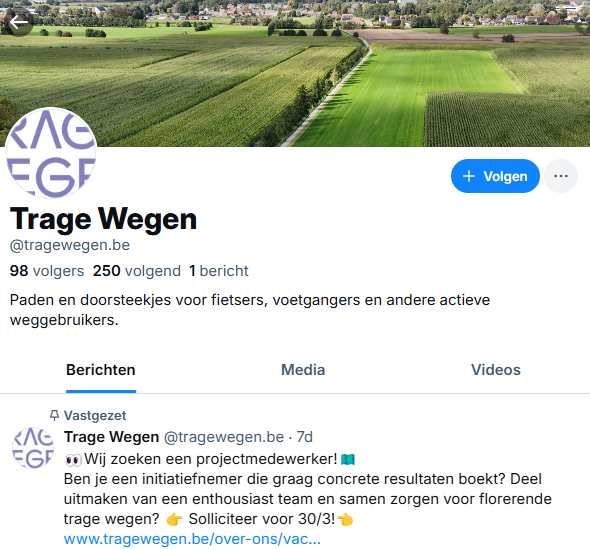Viewport: 590px width, 549px height.
Task: Switch to the Videos tab
Action: pyautogui.click(x=496, y=370)
